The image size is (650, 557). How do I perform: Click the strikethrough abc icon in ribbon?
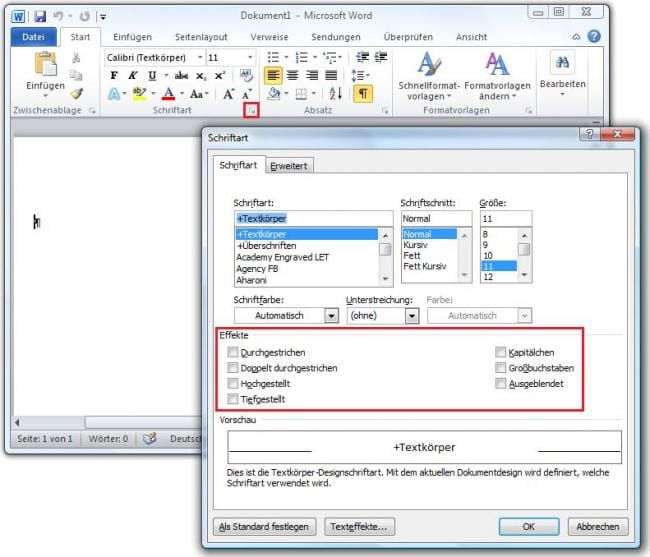tap(181, 75)
